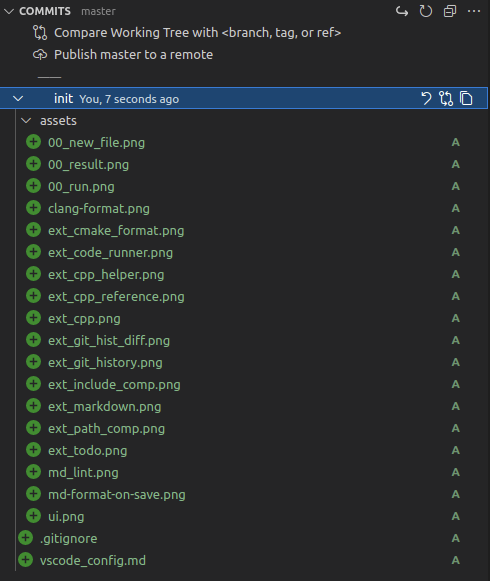Viewport: 490px width, 581px height.
Task: Click the undo commit icon on init row
Action: coord(426,99)
